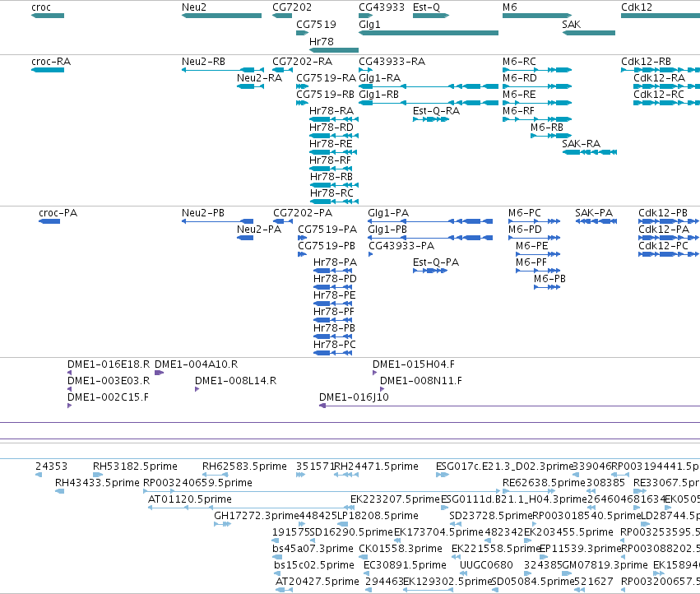Click croc-RA transcript glyph
The height and width of the screenshot is (594, 700).
[x=48, y=70]
